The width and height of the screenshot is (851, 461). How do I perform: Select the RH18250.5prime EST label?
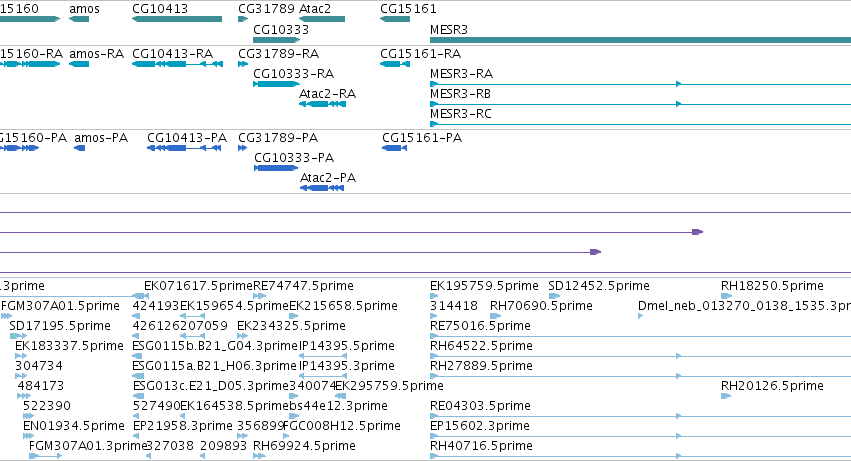[x=772, y=286]
